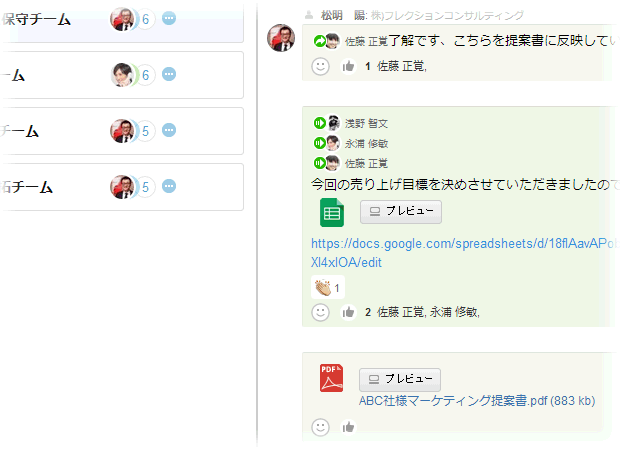Add emoji reaction to the 松明 reply
The width and height of the screenshot is (620, 450).
[x=320, y=66]
